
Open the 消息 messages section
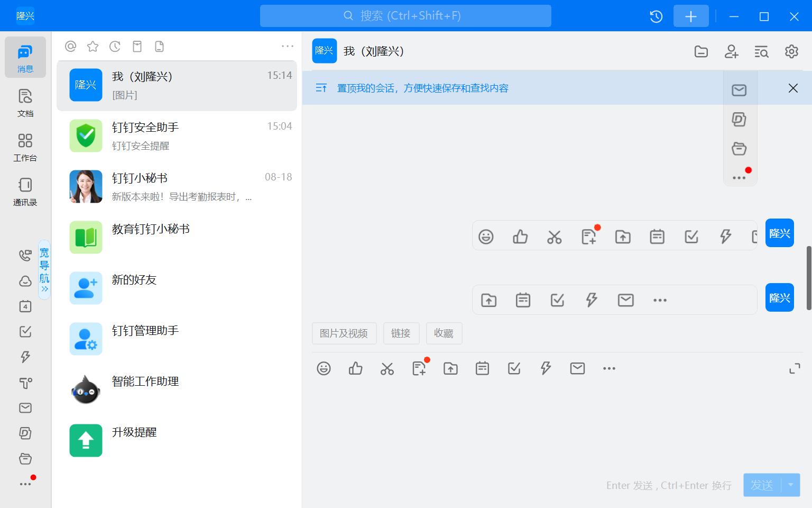[25, 57]
